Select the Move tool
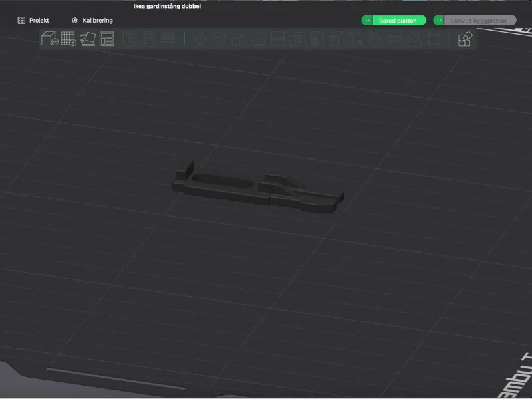532x399 pixels. 200,39
